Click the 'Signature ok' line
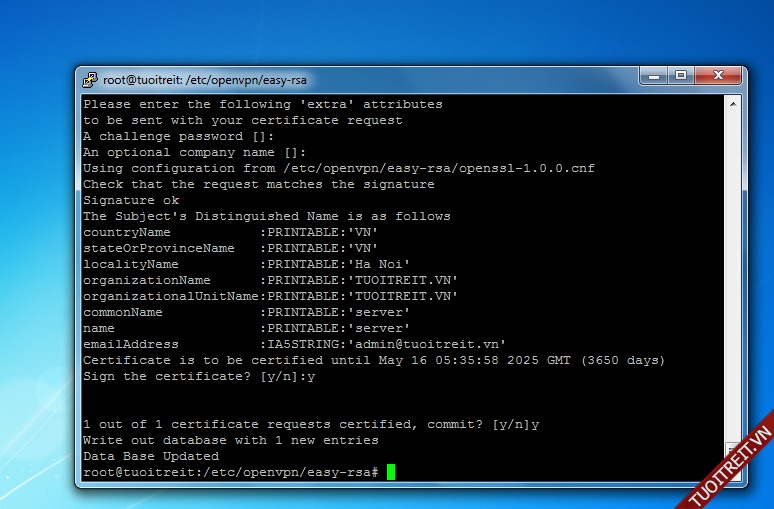Screen dimensions: 774x509 tap(131, 200)
